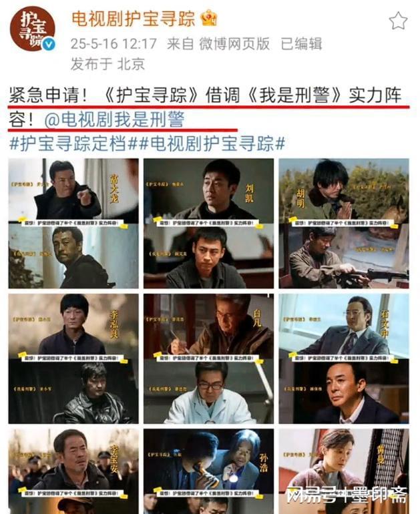Open the 刘凯 poster thumbnail
This screenshot has height=514, width=420.
[x=208, y=223]
